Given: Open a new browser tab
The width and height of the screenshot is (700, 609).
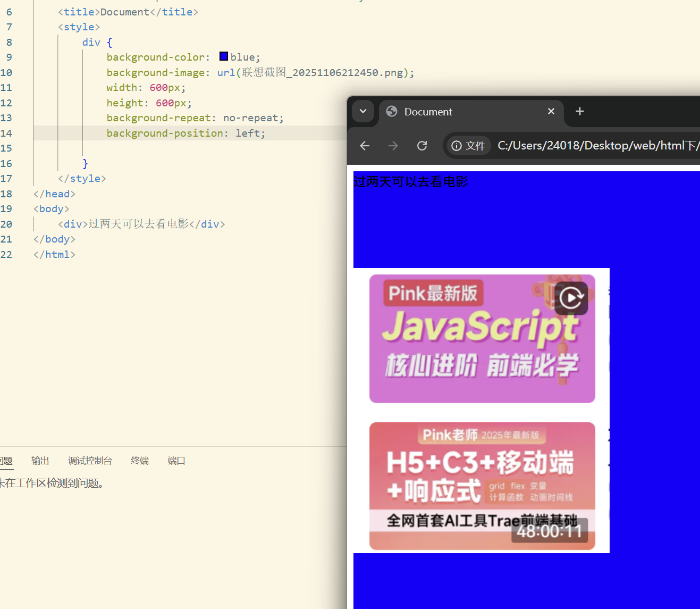Looking at the screenshot, I should click(x=580, y=111).
